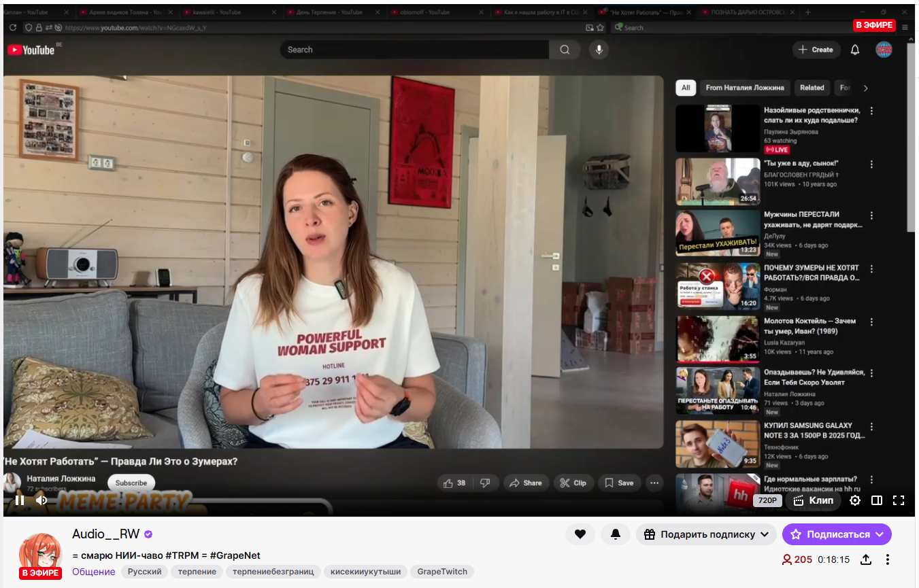Select the GrapeTwitch tag
The height and width of the screenshot is (588, 919).
click(442, 572)
